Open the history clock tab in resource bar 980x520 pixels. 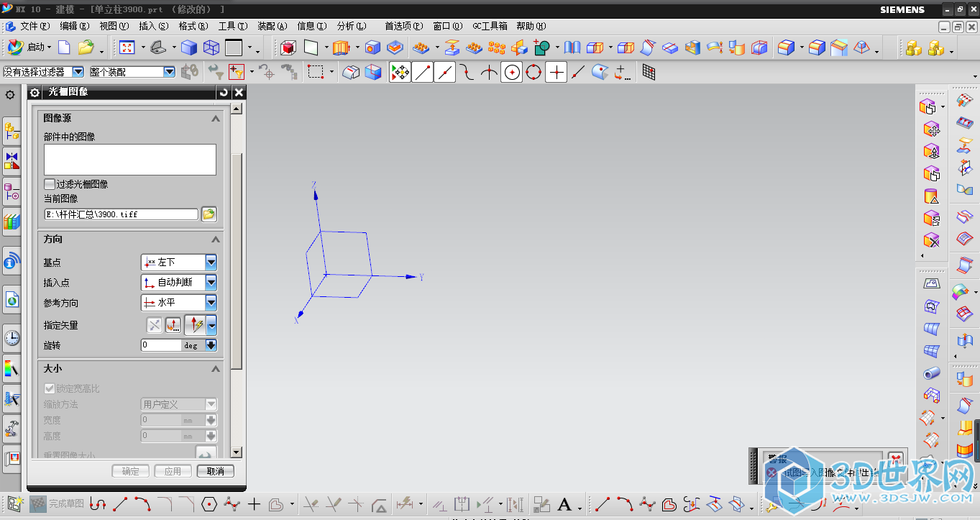coord(12,337)
